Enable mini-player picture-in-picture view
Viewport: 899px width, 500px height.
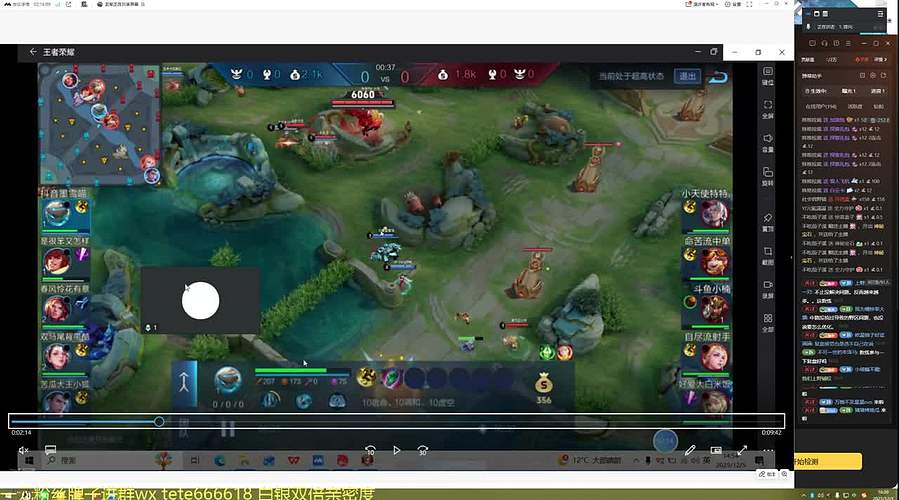pyautogui.click(x=716, y=450)
